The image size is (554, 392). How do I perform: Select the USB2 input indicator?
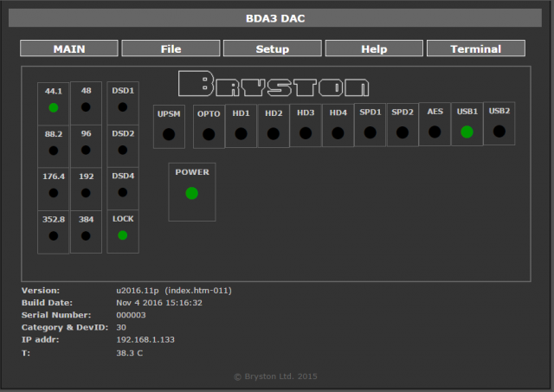(x=499, y=124)
